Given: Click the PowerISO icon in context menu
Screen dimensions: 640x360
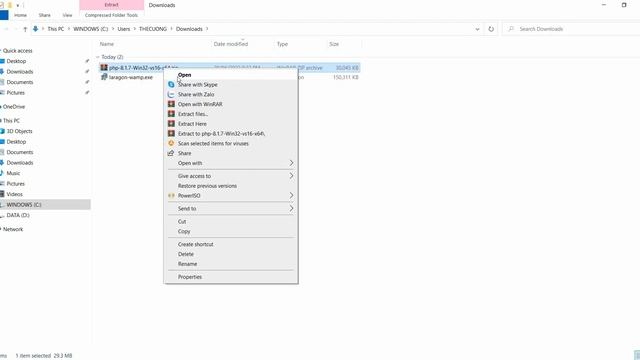Looking at the screenshot, I should coord(171,196).
